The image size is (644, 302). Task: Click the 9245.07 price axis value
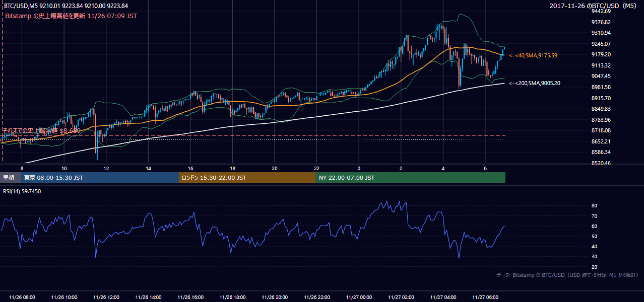coord(601,44)
